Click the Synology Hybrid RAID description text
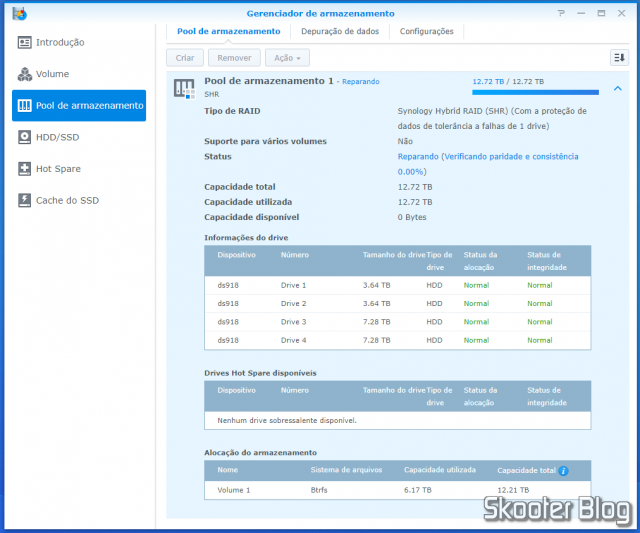The width and height of the screenshot is (640, 533). [492, 118]
